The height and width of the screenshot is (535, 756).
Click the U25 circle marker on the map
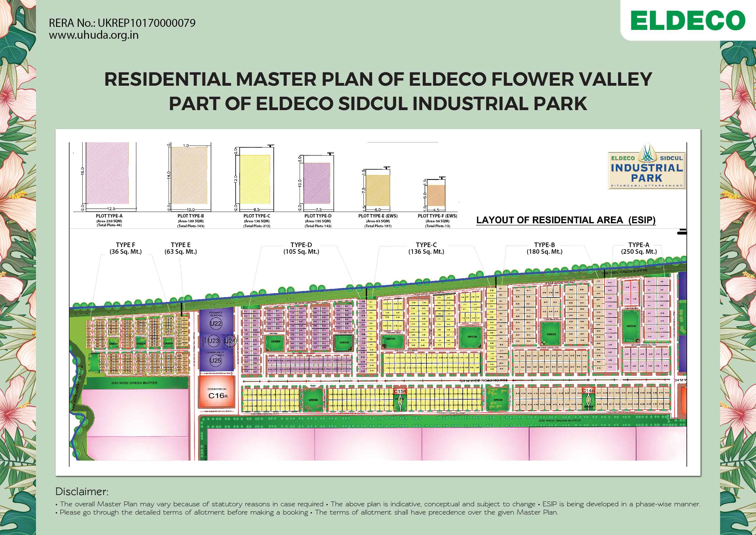tap(216, 361)
